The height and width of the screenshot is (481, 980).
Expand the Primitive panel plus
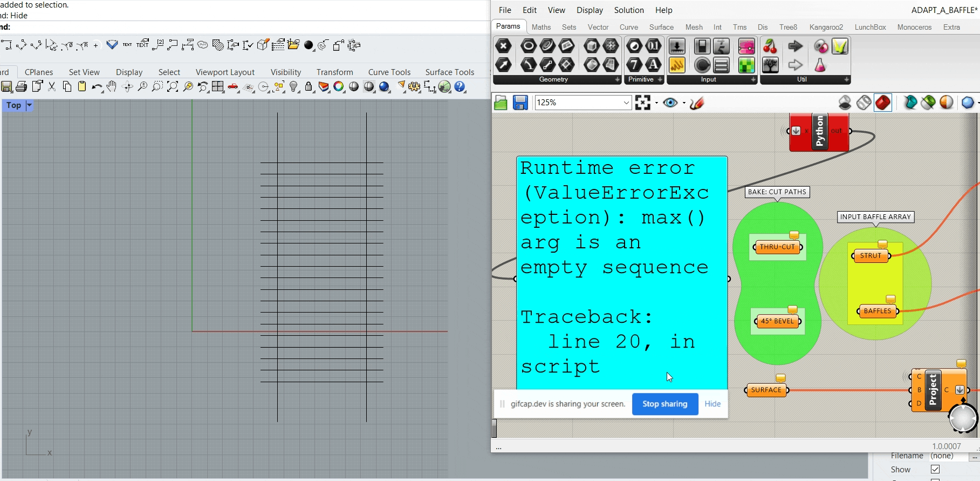660,79
